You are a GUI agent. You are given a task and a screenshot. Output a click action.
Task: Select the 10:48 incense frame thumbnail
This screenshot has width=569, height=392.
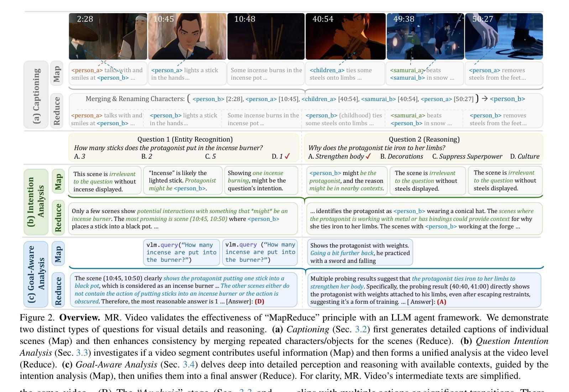[266, 36]
